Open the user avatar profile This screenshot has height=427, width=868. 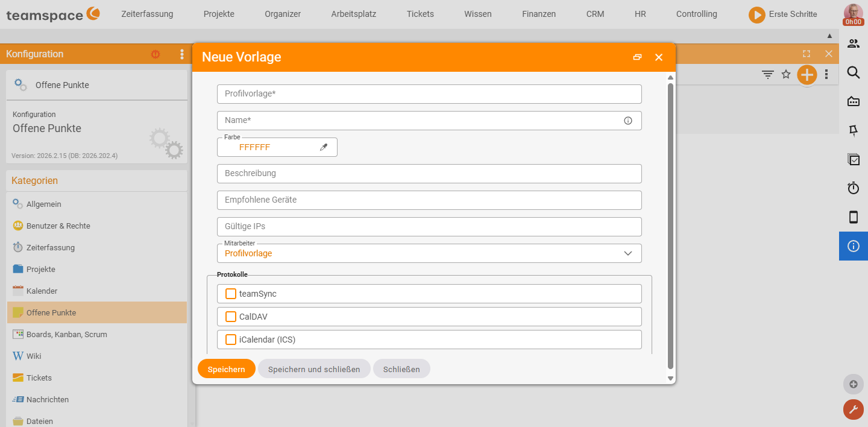[853, 14]
